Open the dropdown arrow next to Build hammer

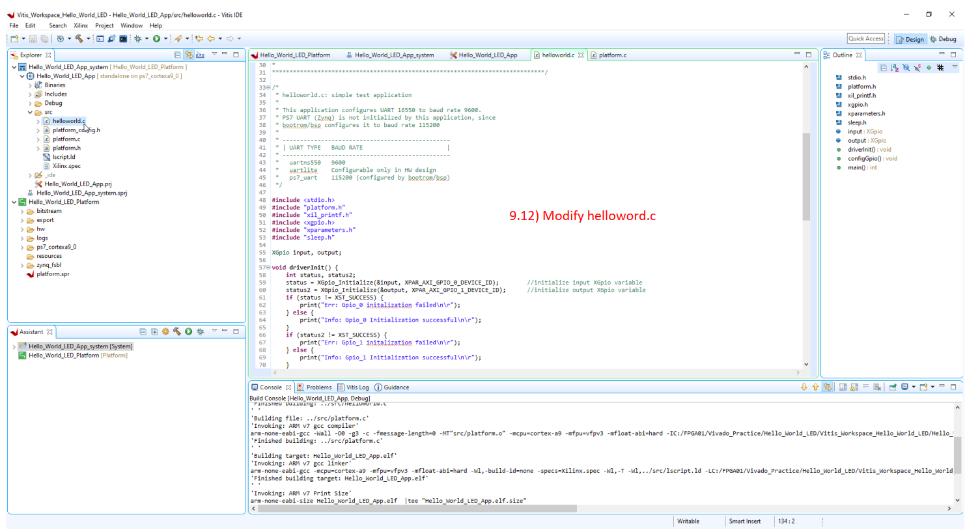coord(89,39)
